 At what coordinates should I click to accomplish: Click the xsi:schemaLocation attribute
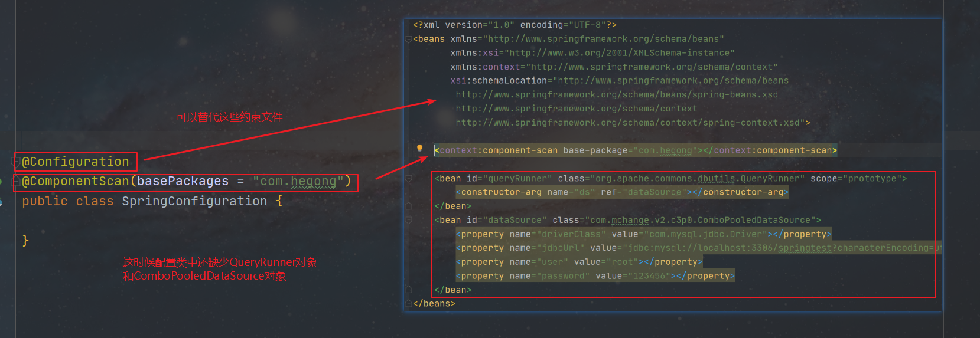pos(619,81)
